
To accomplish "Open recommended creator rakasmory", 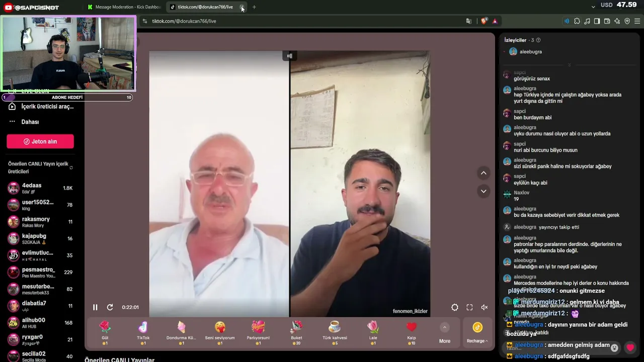I will tap(40, 222).
